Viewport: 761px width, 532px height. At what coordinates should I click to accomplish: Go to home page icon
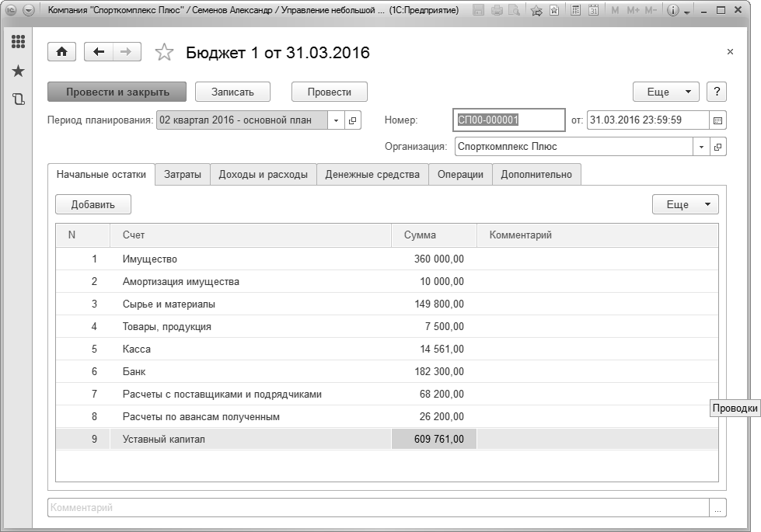pyautogui.click(x=61, y=52)
